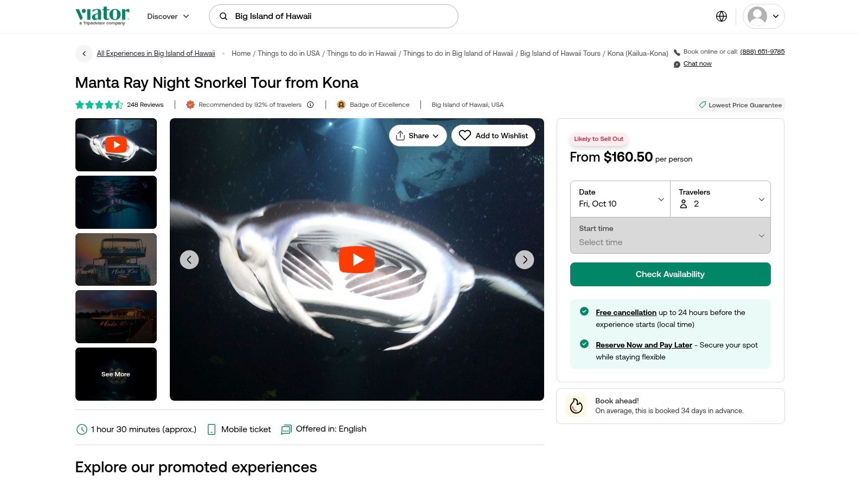This screenshot has width=868, height=488.
Task: Open the user profile avatar menu
Action: click(x=763, y=16)
